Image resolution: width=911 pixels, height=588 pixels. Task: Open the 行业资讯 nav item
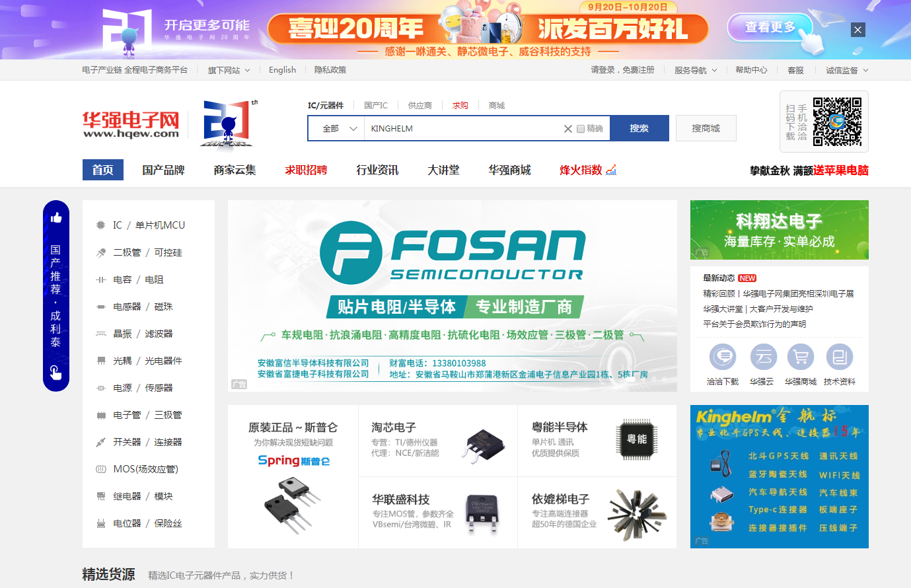(x=377, y=170)
